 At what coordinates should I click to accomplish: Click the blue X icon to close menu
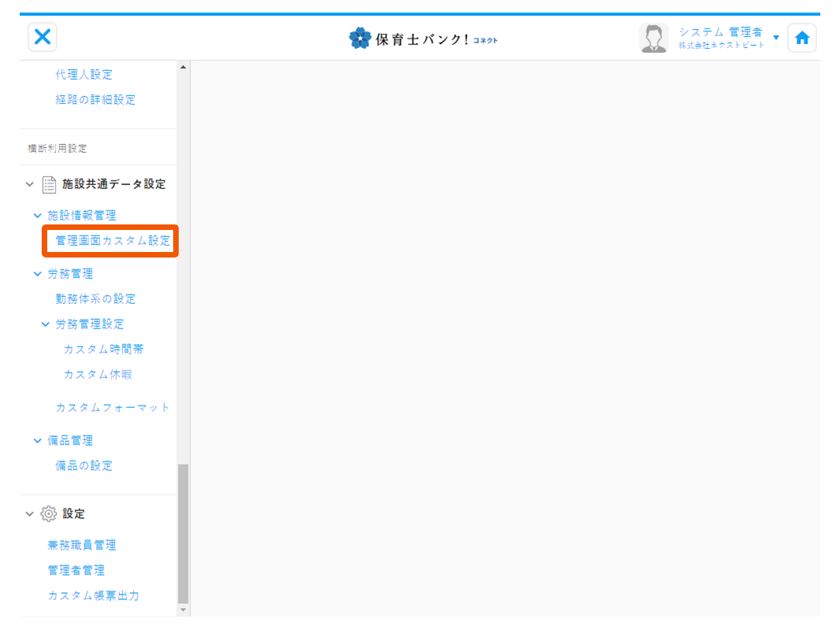click(x=42, y=37)
